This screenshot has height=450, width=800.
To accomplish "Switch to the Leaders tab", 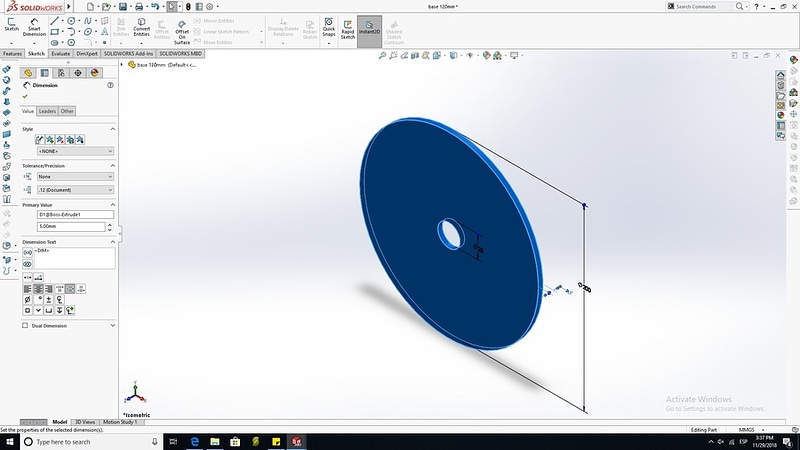I will pyautogui.click(x=47, y=111).
